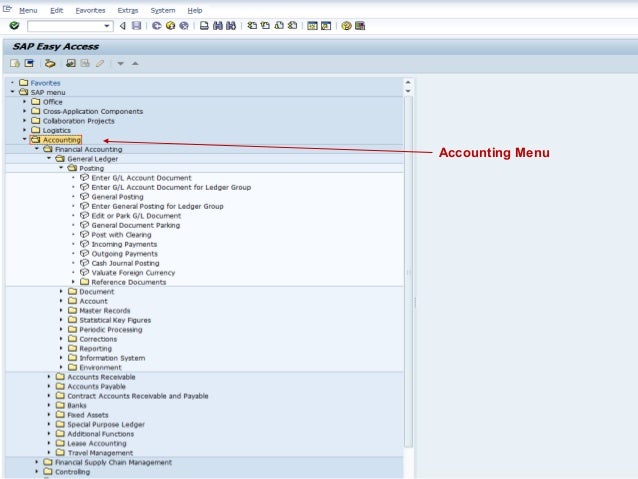The width and height of the screenshot is (638, 479).
Task: Click the Move Favorites Down arrow
Action: (x=120, y=63)
